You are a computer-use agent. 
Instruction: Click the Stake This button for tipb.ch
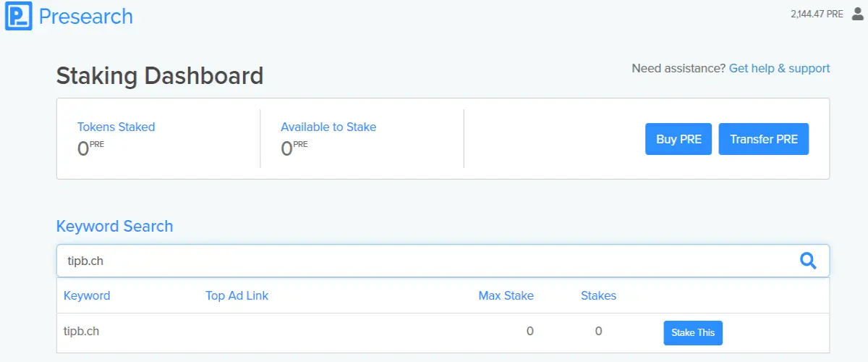coord(693,333)
